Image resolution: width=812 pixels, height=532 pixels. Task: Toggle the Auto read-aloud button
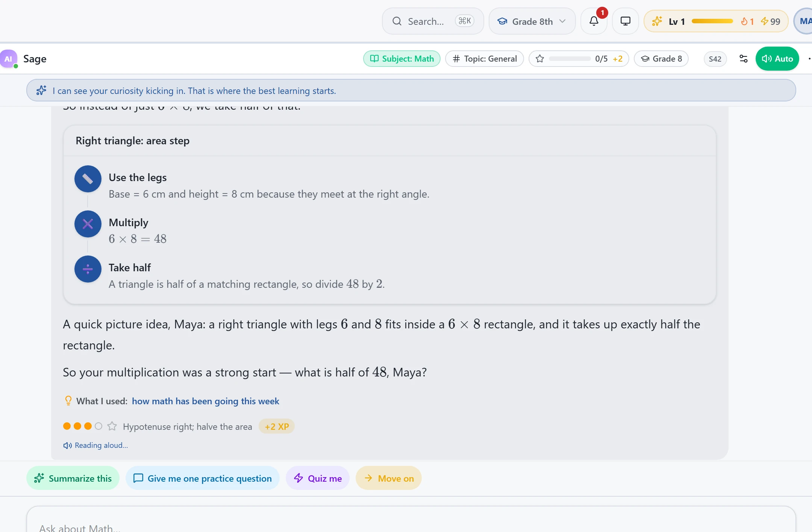point(777,59)
